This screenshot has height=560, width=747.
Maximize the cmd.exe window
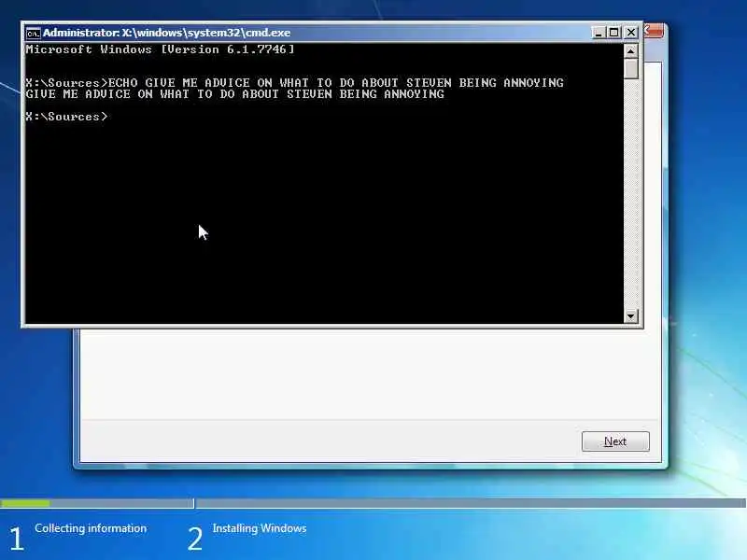click(x=614, y=33)
